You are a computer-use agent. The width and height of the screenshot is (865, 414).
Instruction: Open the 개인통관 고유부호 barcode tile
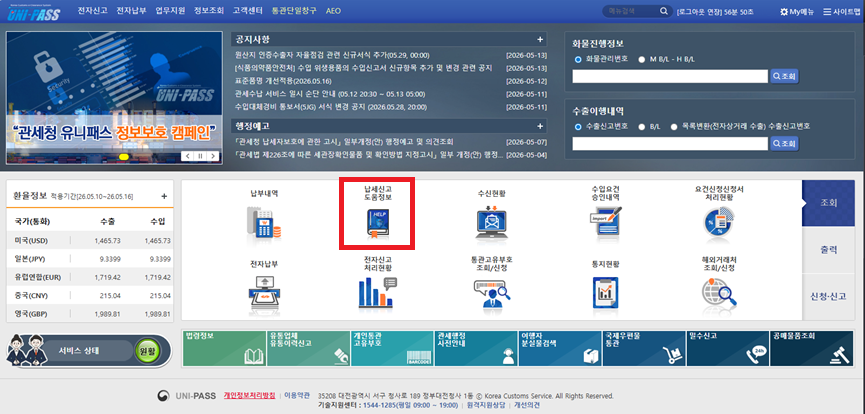pos(392,348)
